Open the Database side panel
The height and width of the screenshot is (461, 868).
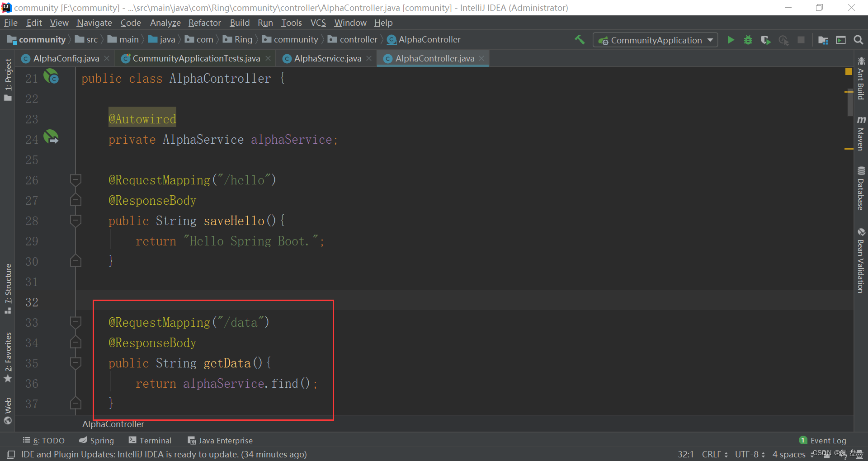[861, 188]
